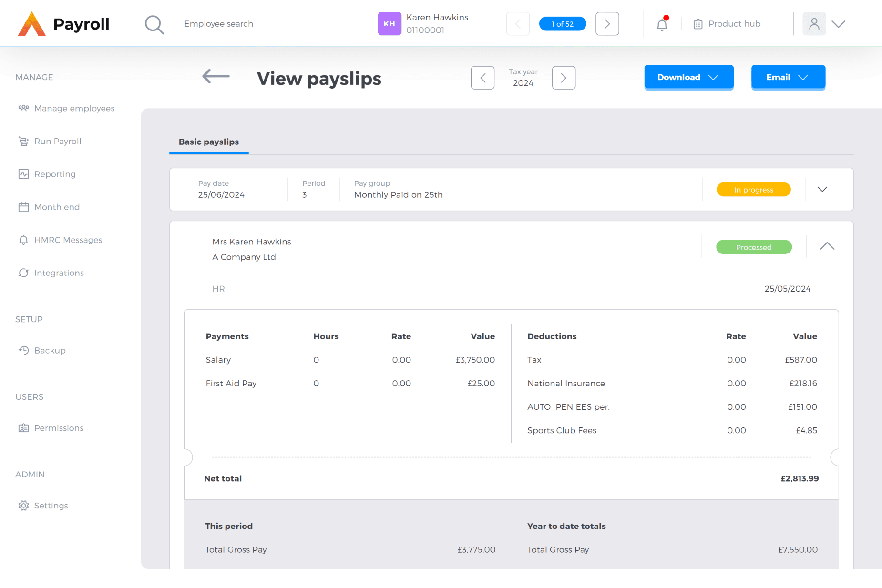Navigate to Run Payroll
This screenshot has height=588, width=882.
tap(57, 142)
